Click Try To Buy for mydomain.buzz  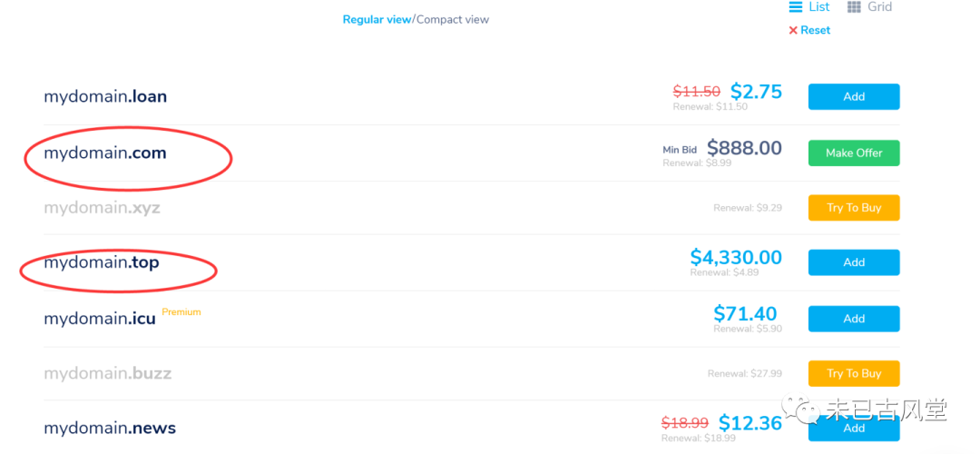point(854,373)
